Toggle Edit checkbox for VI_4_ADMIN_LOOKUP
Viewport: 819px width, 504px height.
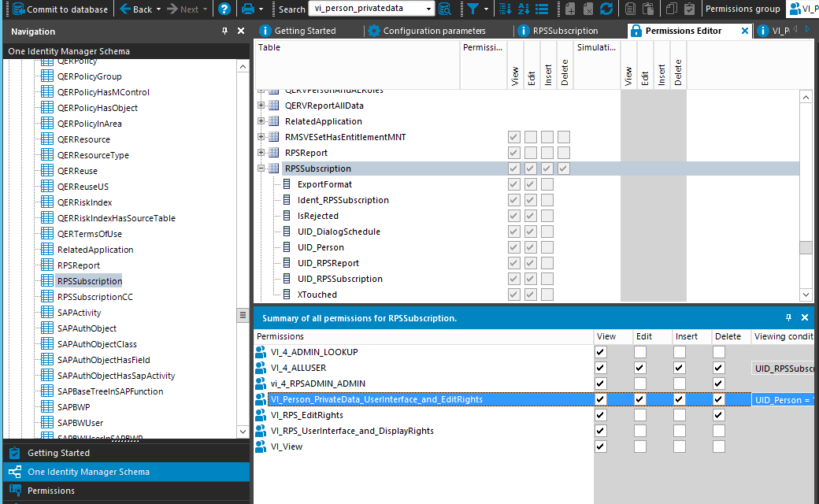(639, 352)
